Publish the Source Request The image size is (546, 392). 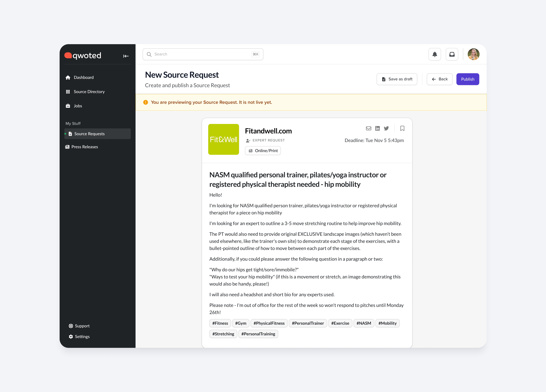pyautogui.click(x=467, y=79)
